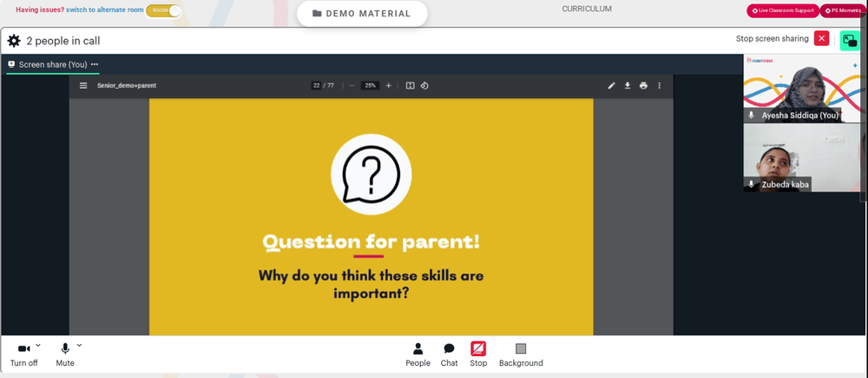868x378 pixels.
Task: Open the Screen share tab options ellipsis
Action: point(95,64)
